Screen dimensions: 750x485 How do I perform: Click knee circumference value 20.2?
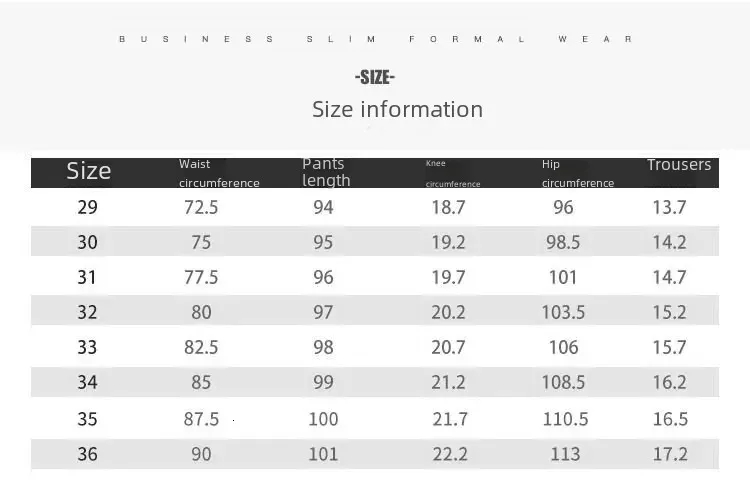449,312
